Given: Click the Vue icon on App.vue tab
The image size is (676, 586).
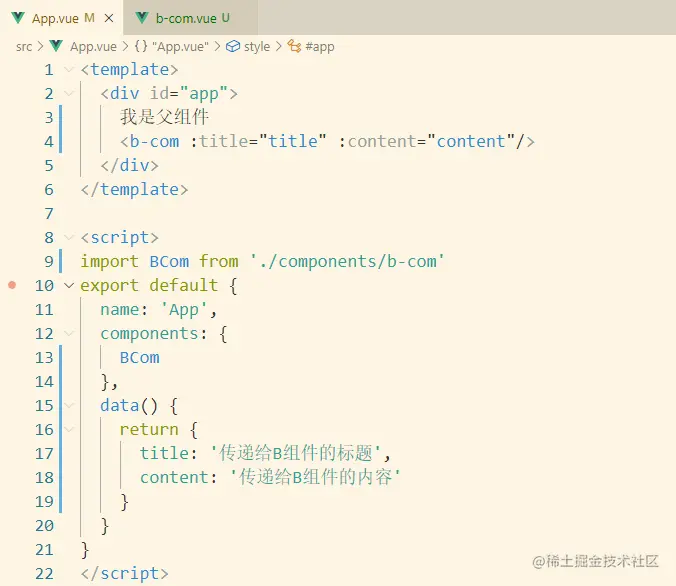Looking at the screenshot, I should coord(18,18).
